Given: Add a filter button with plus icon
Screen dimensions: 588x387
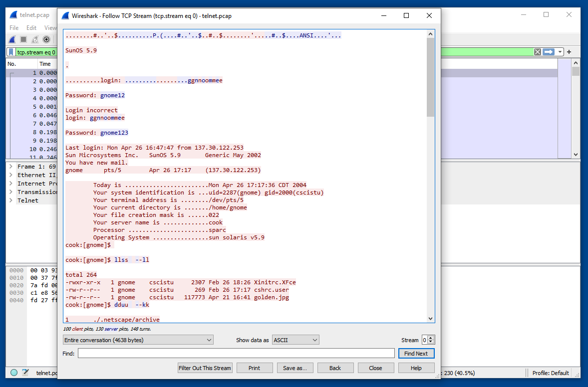Looking at the screenshot, I should click(569, 52).
